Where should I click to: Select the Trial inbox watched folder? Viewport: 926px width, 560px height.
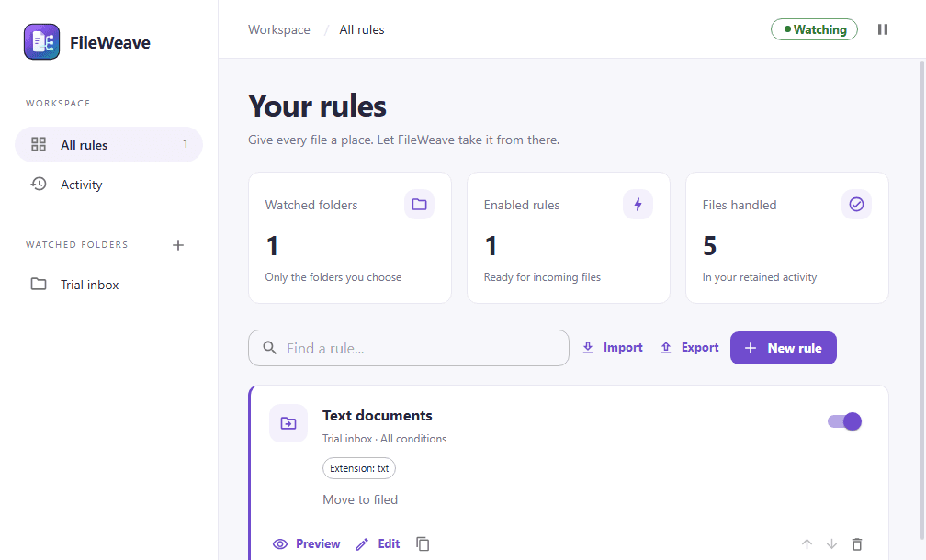click(x=108, y=285)
